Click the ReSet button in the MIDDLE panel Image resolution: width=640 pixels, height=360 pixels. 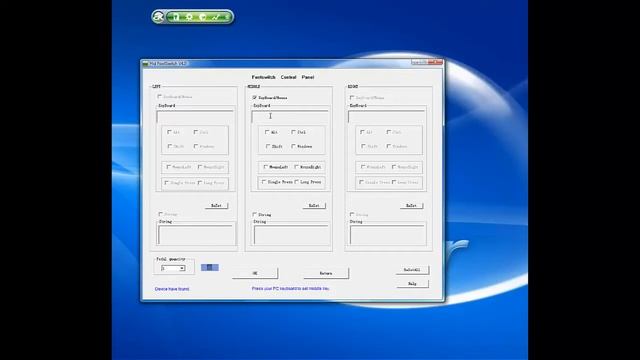[x=314, y=206]
